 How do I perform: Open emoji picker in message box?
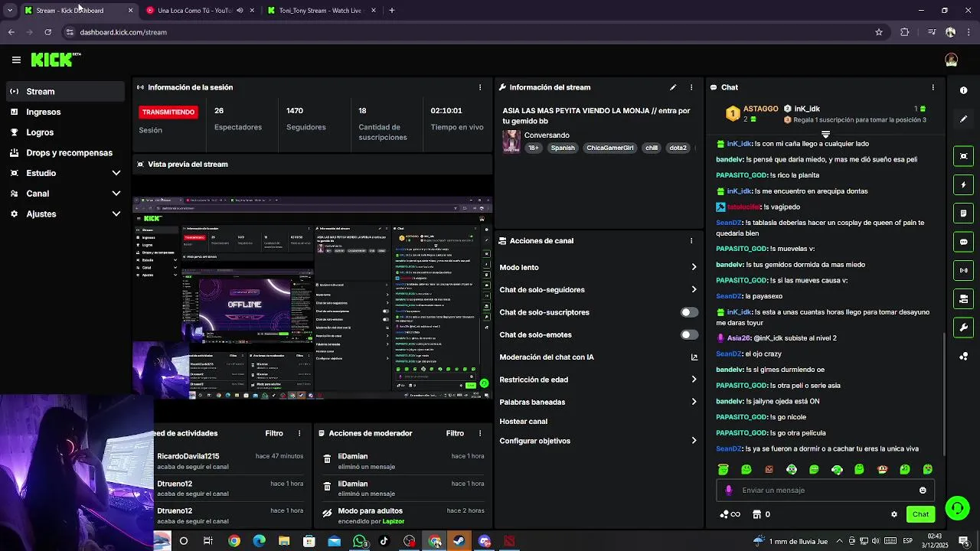click(x=923, y=491)
